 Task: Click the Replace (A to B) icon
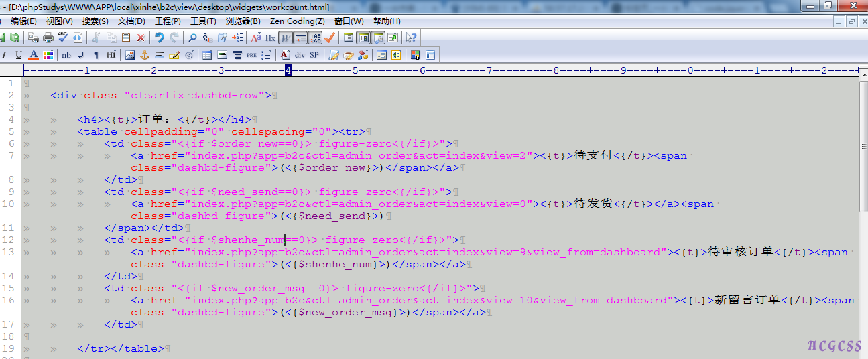pos(208,38)
